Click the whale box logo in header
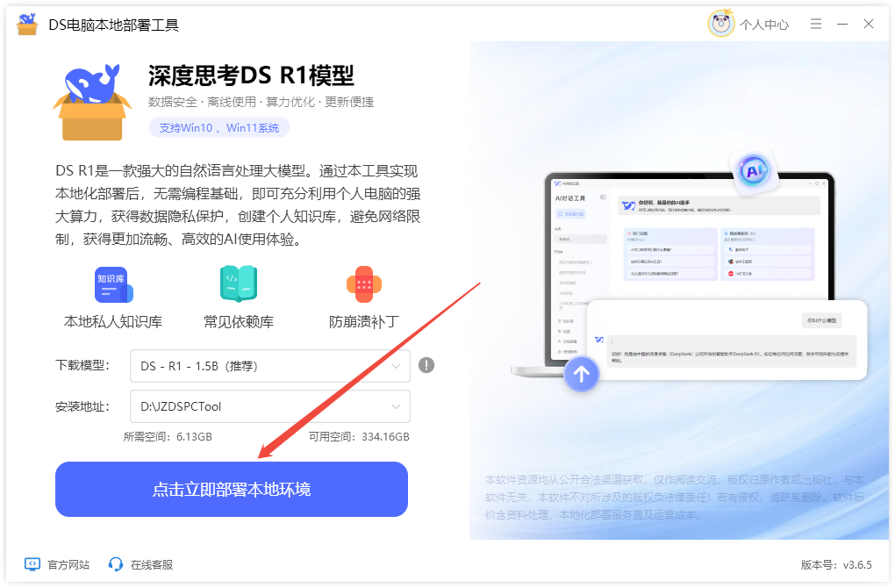The image size is (895, 588). point(92,102)
